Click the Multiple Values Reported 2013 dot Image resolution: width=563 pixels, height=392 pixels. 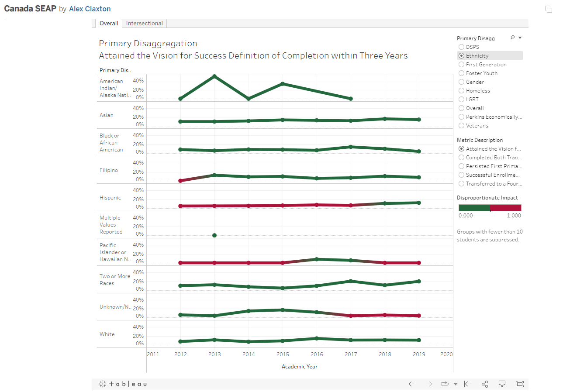click(214, 235)
